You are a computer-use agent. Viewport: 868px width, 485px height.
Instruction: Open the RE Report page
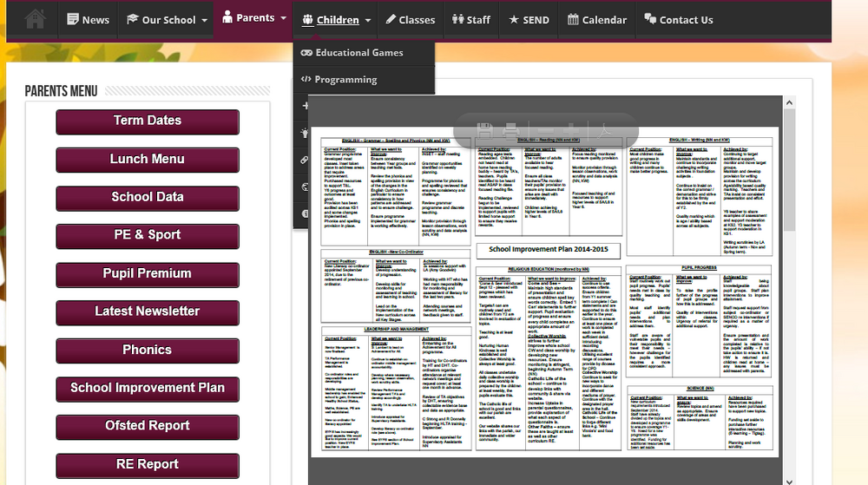(x=148, y=465)
